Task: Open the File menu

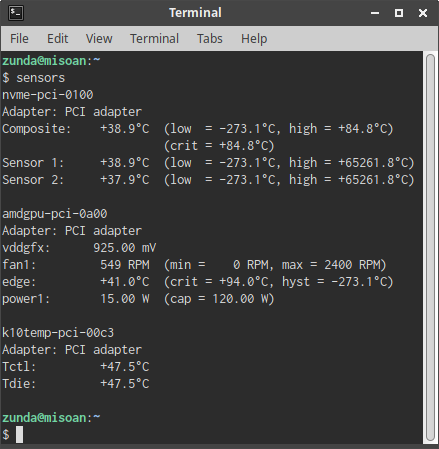Action: pos(19,39)
